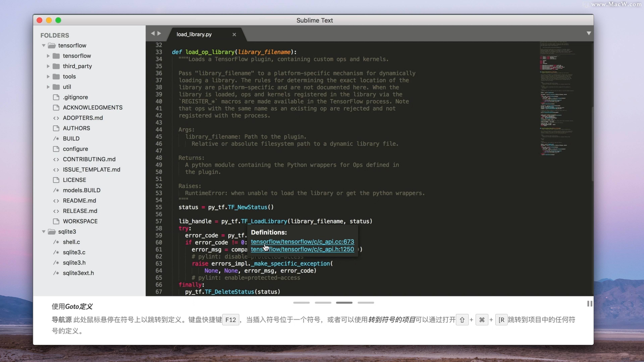
Task: Open CONTRIBUTING.md
Action: [x=89, y=159]
